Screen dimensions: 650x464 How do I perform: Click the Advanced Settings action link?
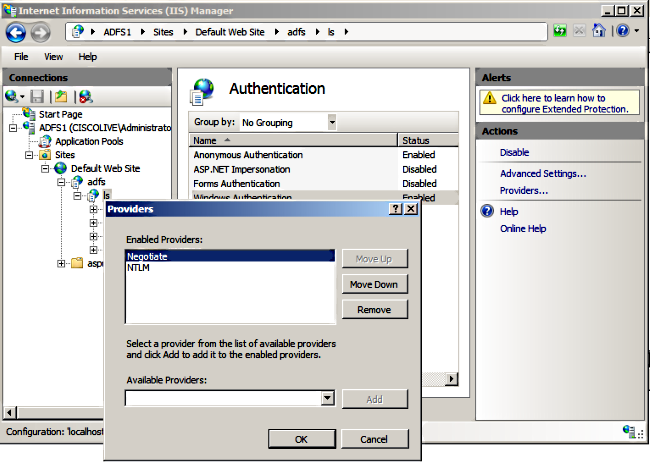(543, 174)
